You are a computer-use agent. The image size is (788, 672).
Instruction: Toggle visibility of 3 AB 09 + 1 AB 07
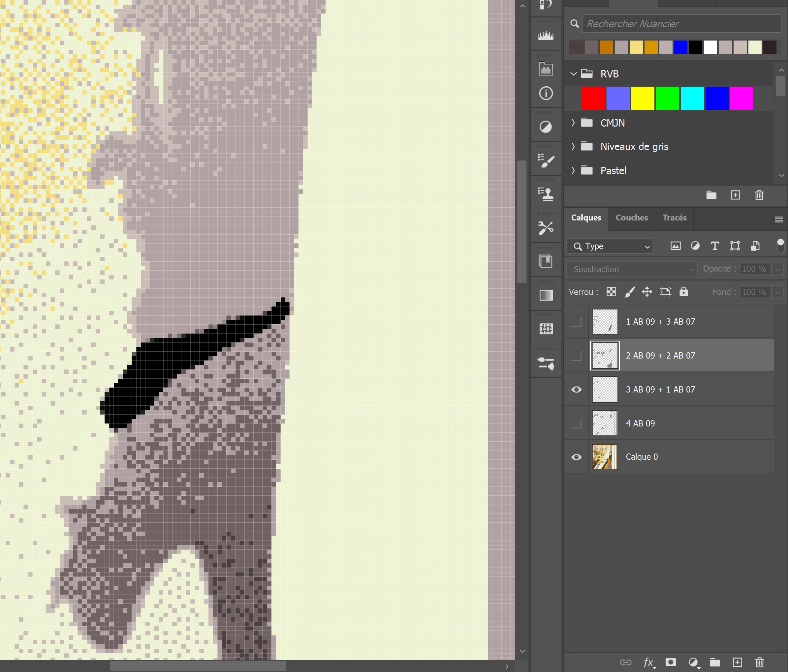tap(576, 390)
